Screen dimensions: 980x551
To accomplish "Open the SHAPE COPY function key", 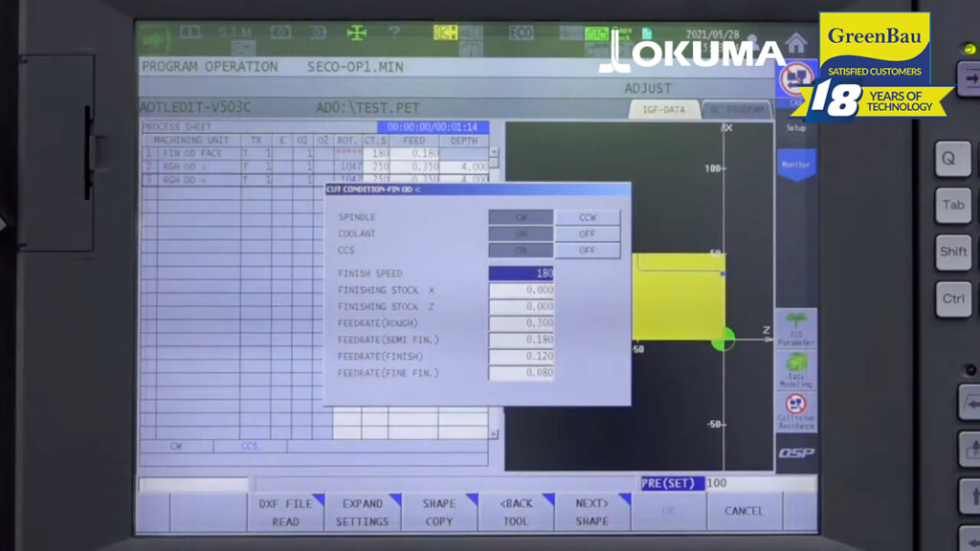I will point(439,512).
